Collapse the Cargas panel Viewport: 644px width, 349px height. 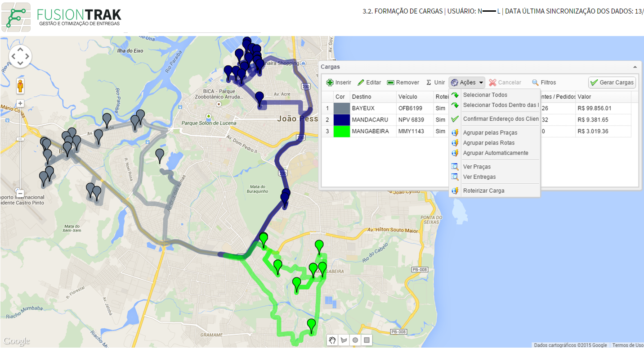click(x=635, y=67)
